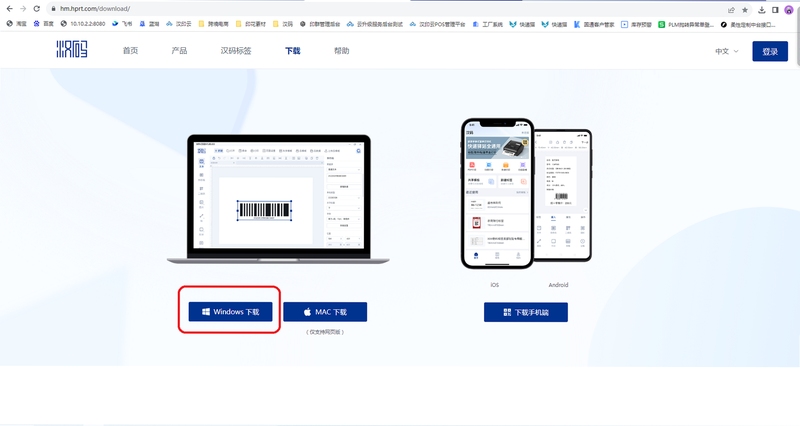Open the 百度 bookmark

tap(43, 24)
